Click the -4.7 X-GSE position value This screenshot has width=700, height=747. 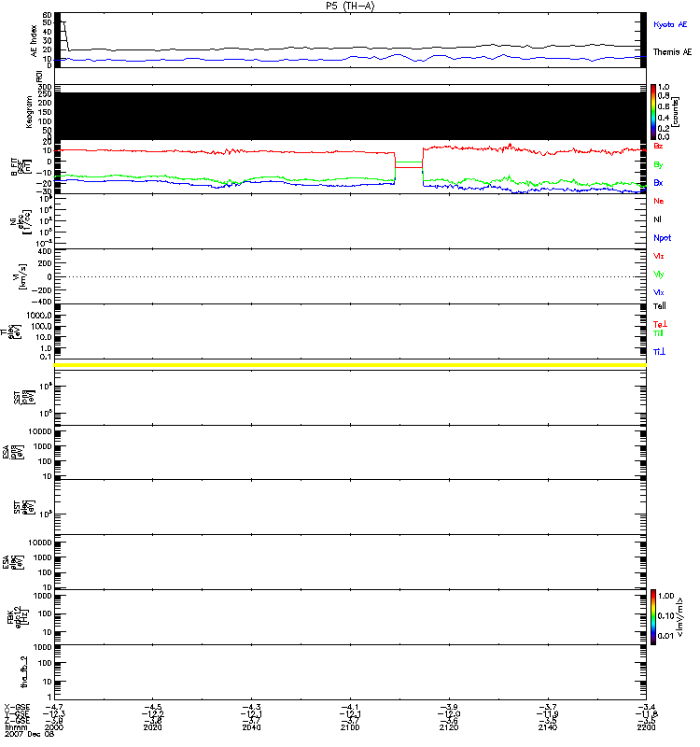coord(54,708)
